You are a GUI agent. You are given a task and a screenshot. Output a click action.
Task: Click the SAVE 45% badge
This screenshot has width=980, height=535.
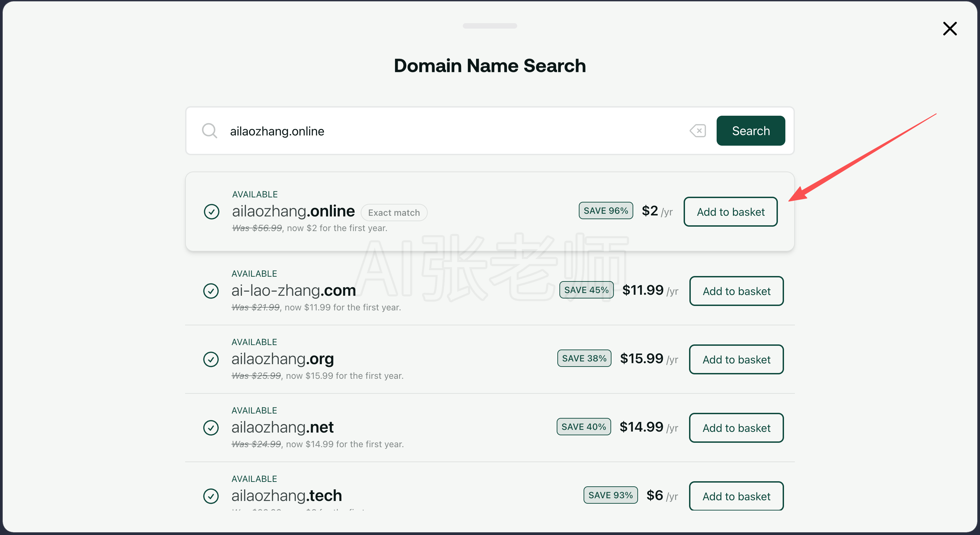coord(586,290)
